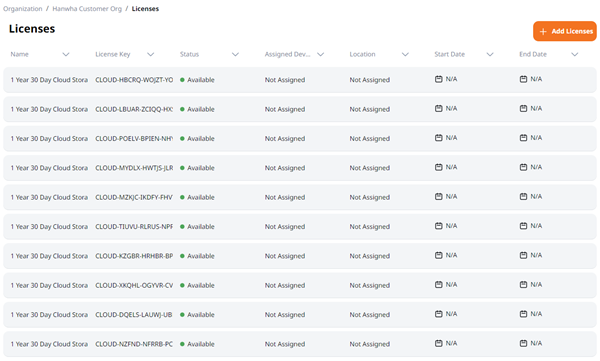The width and height of the screenshot is (600, 361).
Task: Open the Location column chevron
Action: pyautogui.click(x=405, y=54)
